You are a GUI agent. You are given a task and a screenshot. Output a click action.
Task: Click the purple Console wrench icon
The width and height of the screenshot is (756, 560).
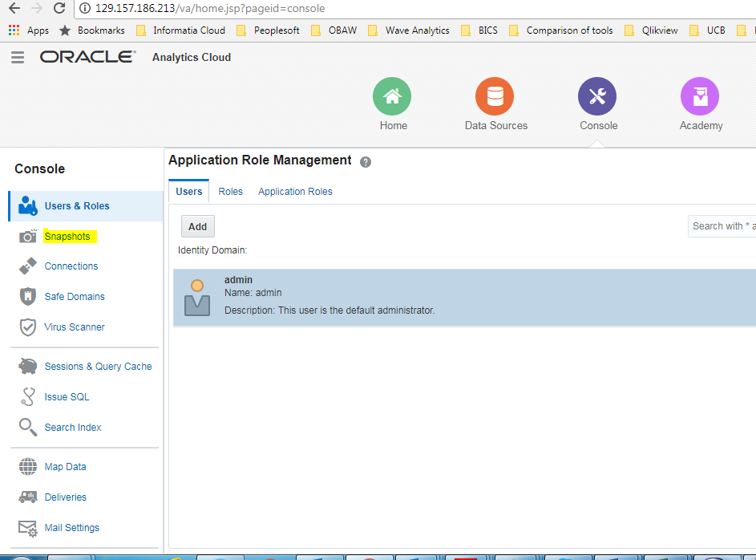tap(597, 97)
